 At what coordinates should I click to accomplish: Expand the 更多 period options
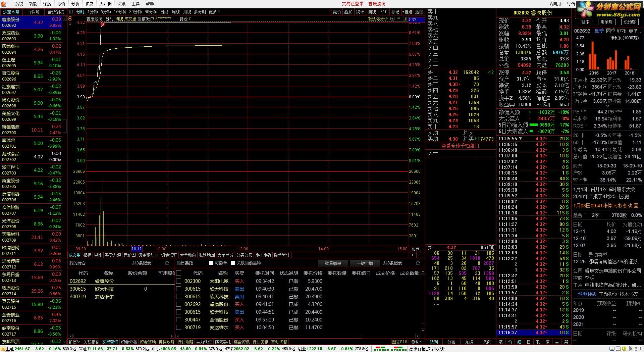(214, 12)
